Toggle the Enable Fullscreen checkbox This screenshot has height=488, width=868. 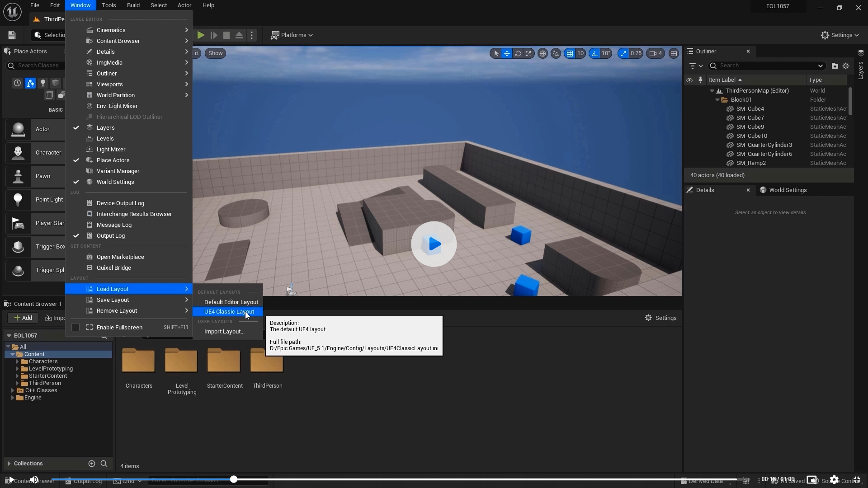[x=75, y=328]
